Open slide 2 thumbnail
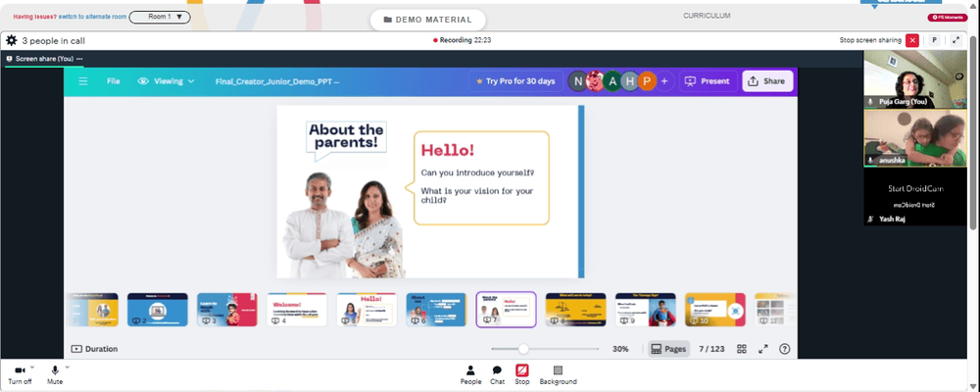The width and height of the screenshot is (980, 392). pos(158,310)
